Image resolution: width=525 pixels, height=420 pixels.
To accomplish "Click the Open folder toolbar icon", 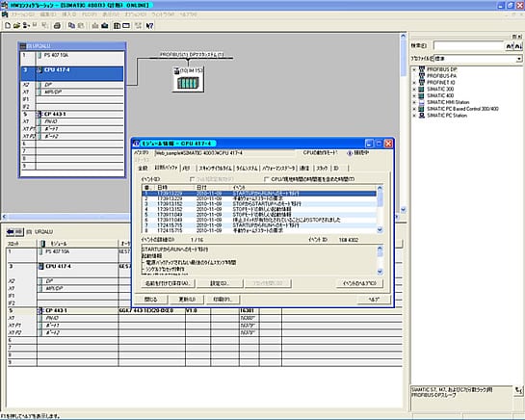I will 16,25.
